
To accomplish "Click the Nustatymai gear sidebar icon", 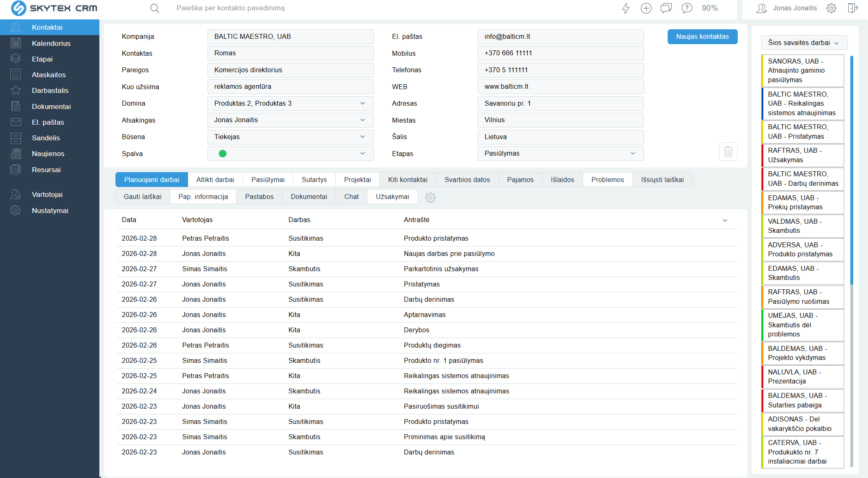I will pyautogui.click(x=16, y=211).
